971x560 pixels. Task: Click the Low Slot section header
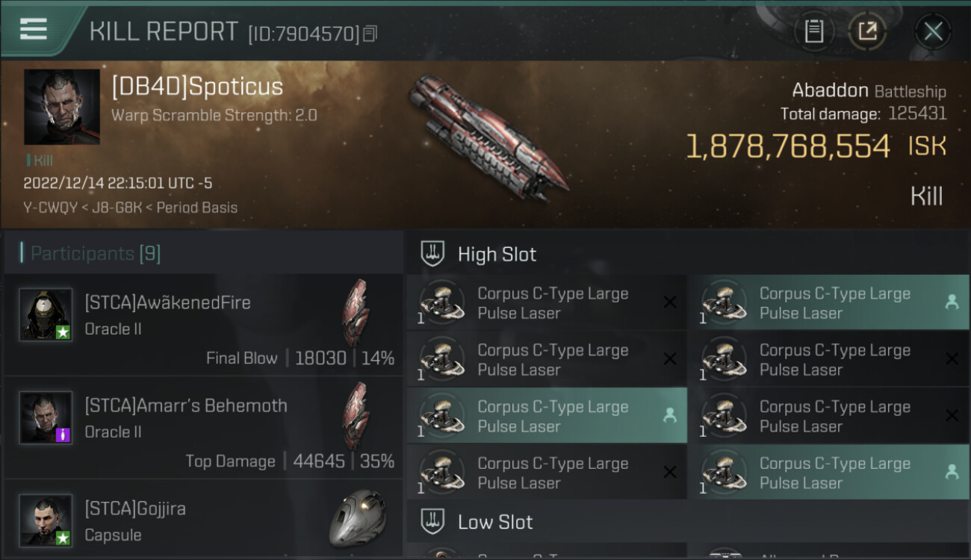(495, 522)
